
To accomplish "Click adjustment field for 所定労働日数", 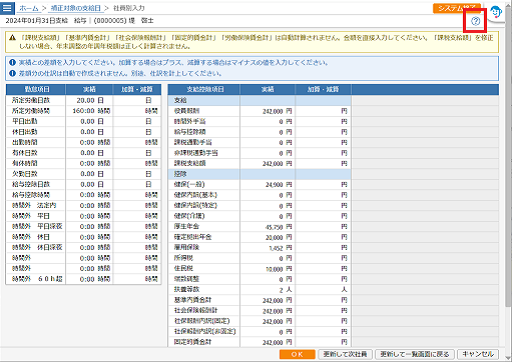I will coord(137,100).
